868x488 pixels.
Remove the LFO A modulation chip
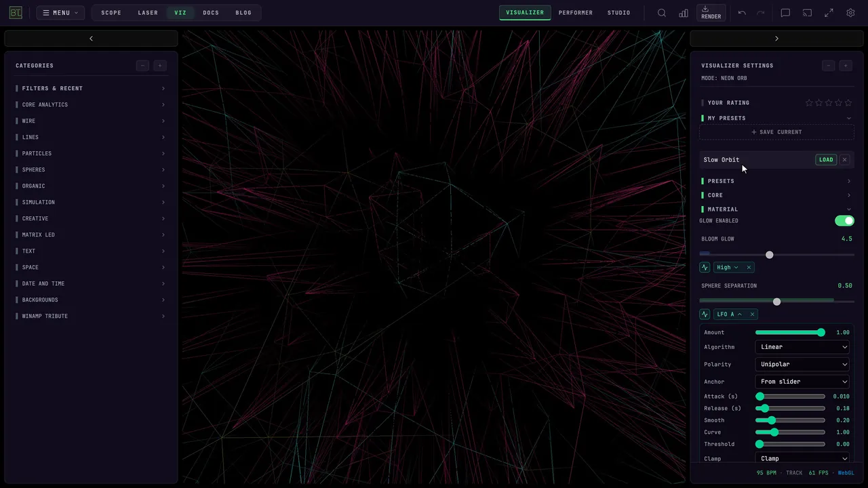tap(752, 314)
